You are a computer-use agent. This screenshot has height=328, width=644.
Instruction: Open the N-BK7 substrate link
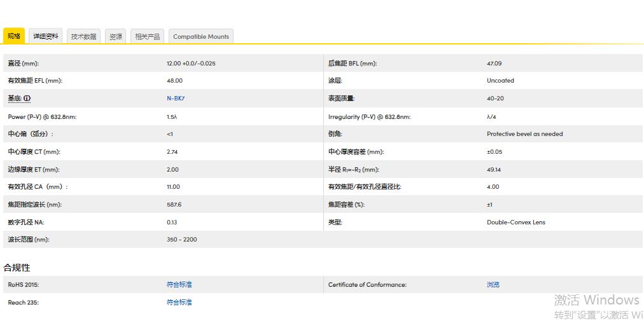175,99
